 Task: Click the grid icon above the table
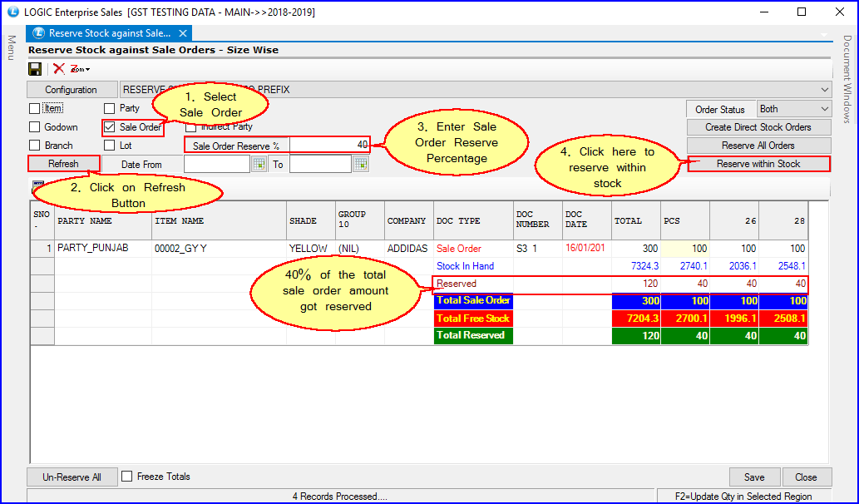click(x=37, y=185)
